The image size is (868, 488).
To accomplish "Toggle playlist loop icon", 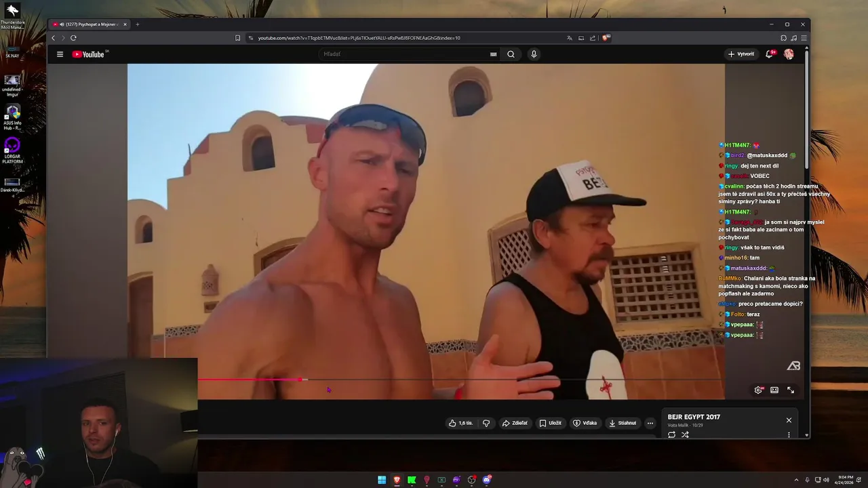I will click(671, 434).
